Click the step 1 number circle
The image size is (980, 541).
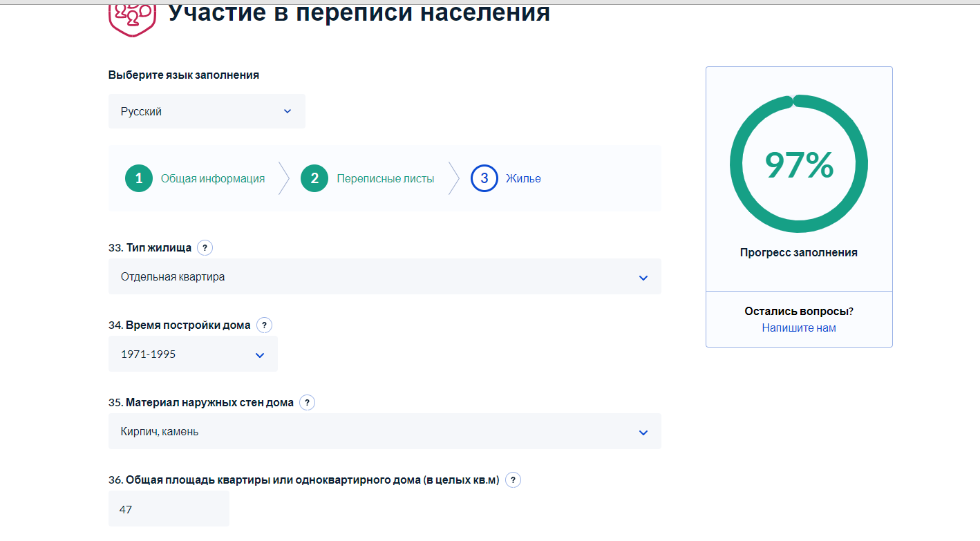point(139,178)
